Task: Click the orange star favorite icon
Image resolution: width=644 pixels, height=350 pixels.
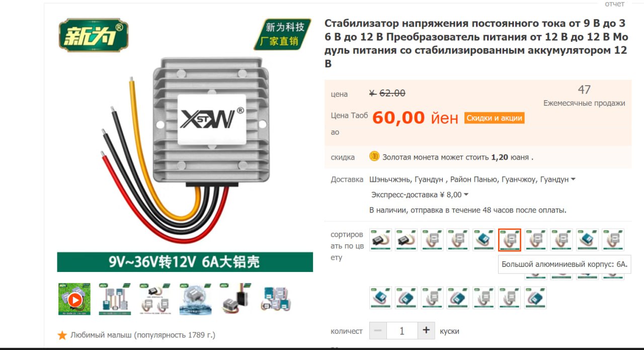Action: [62, 335]
